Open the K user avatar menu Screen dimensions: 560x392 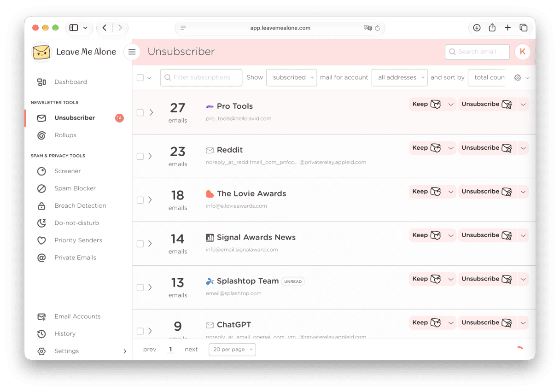523,52
